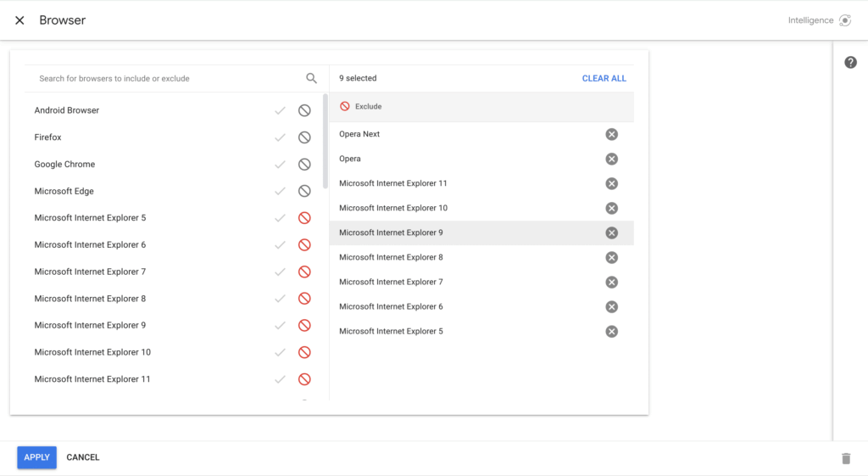Image resolution: width=868 pixels, height=476 pixels.
Task: Open the help question mark icon
Action: [850, 63]
